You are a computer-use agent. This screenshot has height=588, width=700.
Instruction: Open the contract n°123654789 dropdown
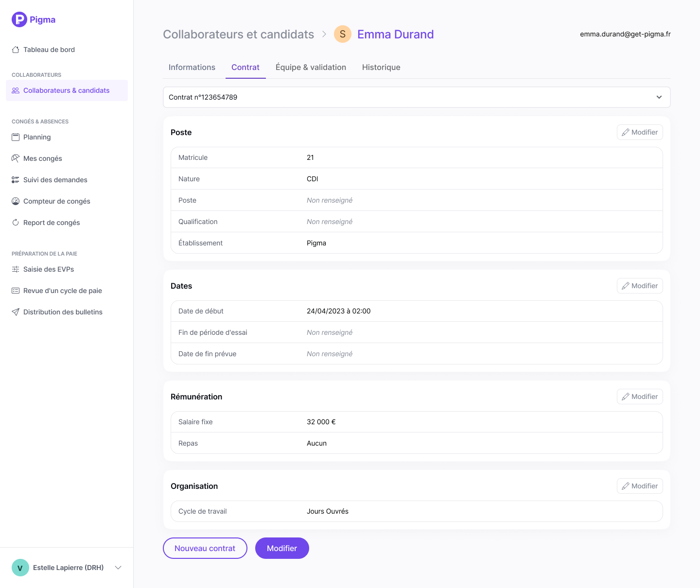417,97
